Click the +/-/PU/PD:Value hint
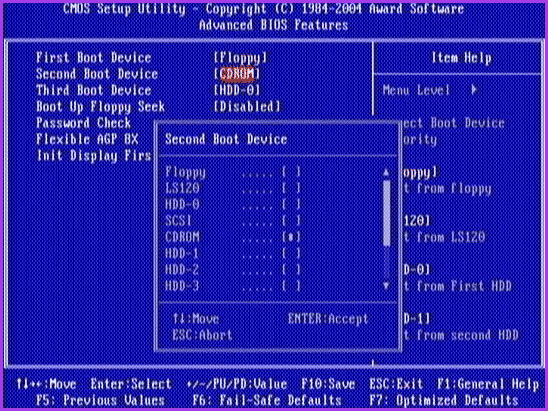 [237, 384]
